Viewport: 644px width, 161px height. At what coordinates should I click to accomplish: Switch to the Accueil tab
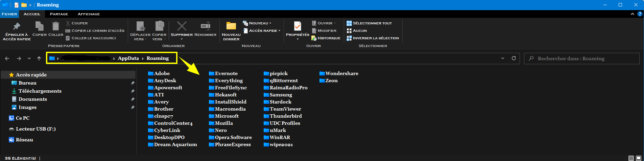(x=32, y=14)
